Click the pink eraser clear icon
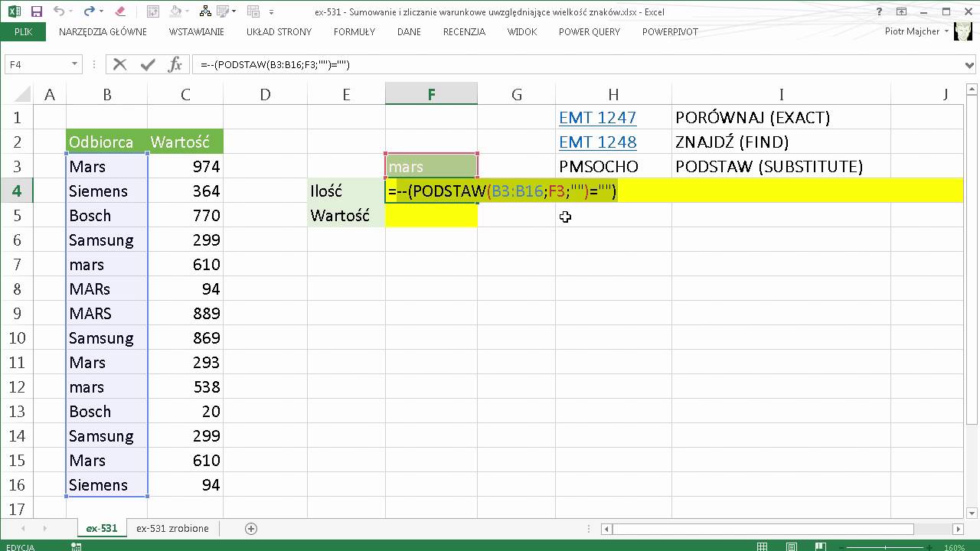This screenshot has height=551, width=980. 119,11
